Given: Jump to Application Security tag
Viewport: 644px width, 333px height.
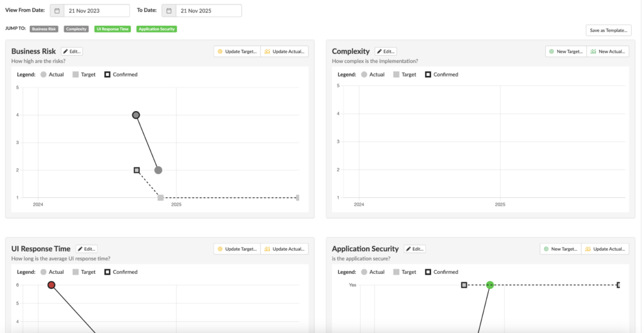Looking at the screenshot, I should (156, 29).
